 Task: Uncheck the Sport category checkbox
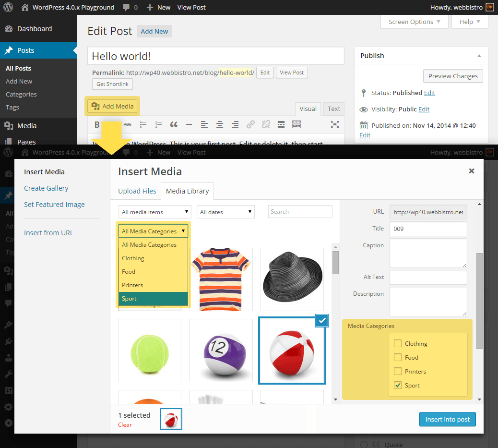click(x=397, y=386)
